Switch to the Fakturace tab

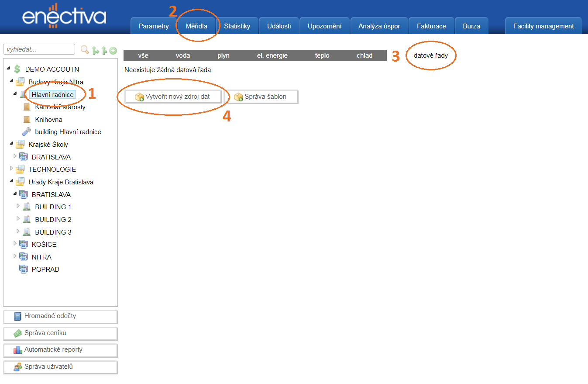click(x=431, y=26)
